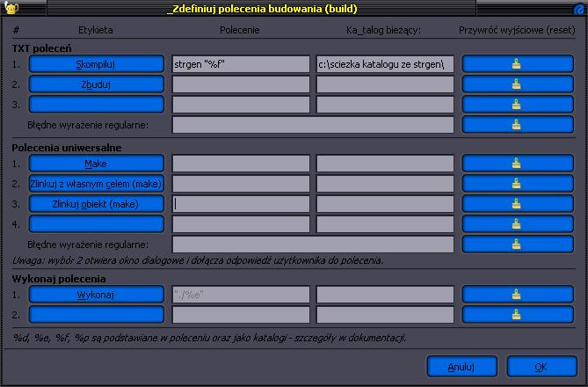Clear the 'Zlinkuj obiekt (make)' row
Viewport: 588px width, 387px height.
(516, 204)
